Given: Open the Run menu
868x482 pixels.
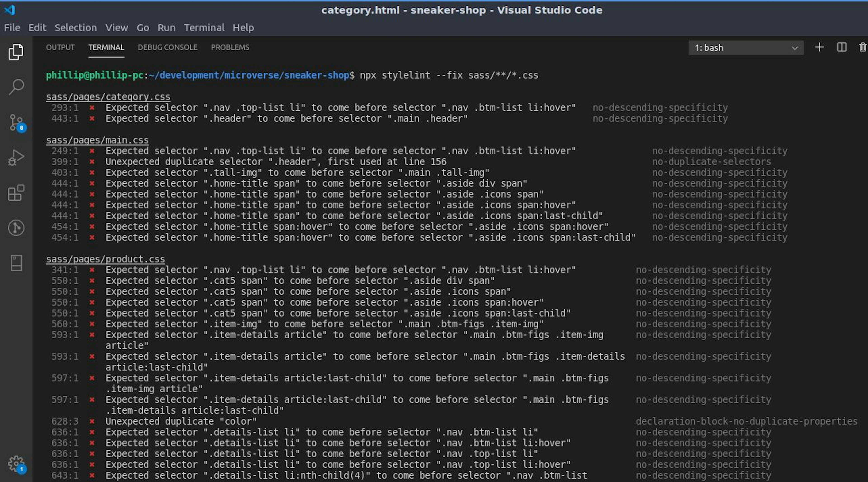Looking at the screenshot, I should (166, 28).
